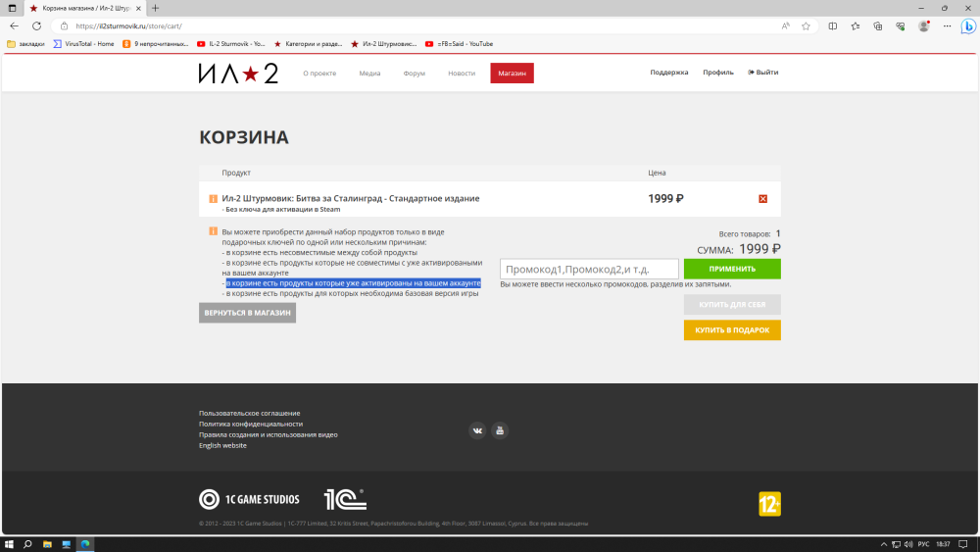View site information lock icon
The height and width of the screenshot is (552, 980).
(x=64, y=26)
